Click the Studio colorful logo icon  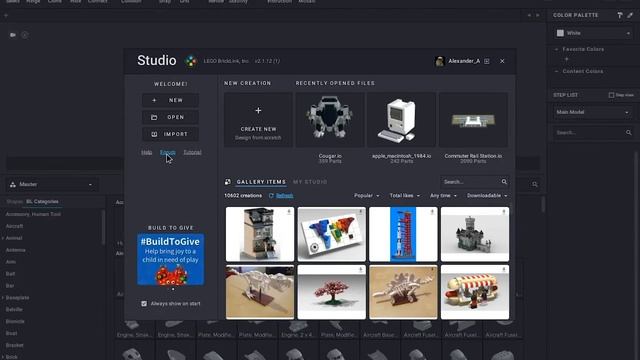191,61
